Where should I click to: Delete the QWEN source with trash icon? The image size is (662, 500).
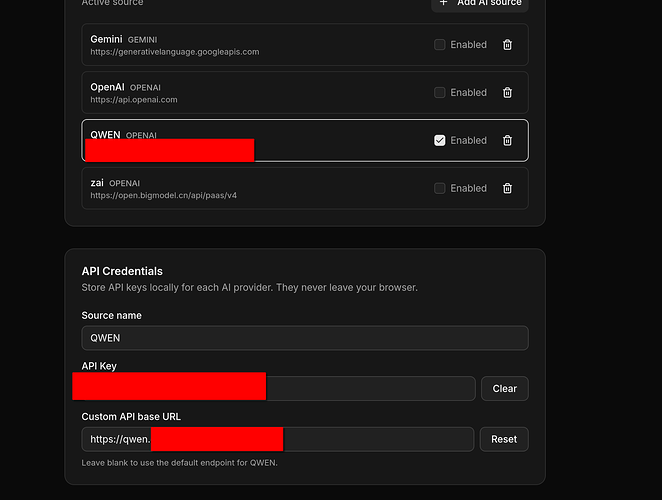(x=507, y=140)
